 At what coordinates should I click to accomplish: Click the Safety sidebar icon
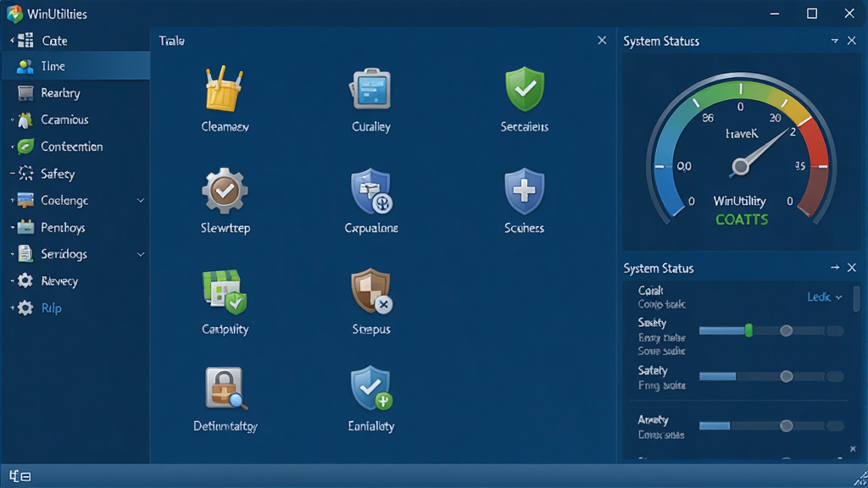(x=25, y=174)
